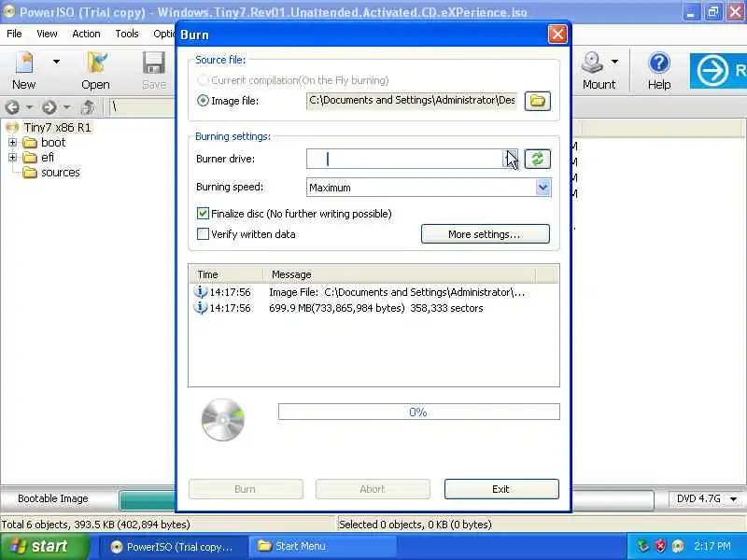Screen dimensions: 747x560
Task: Select Current compilation radio button
Action: pos(203,80)
